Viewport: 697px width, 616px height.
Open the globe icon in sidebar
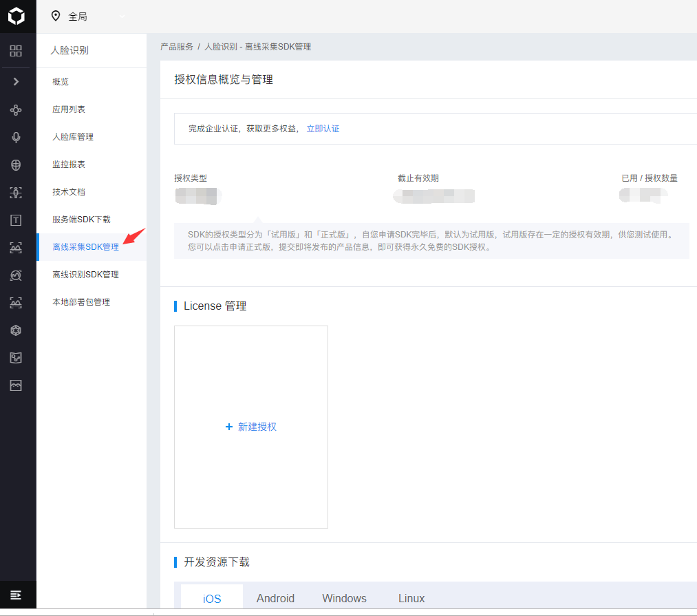tap(16, 165)
